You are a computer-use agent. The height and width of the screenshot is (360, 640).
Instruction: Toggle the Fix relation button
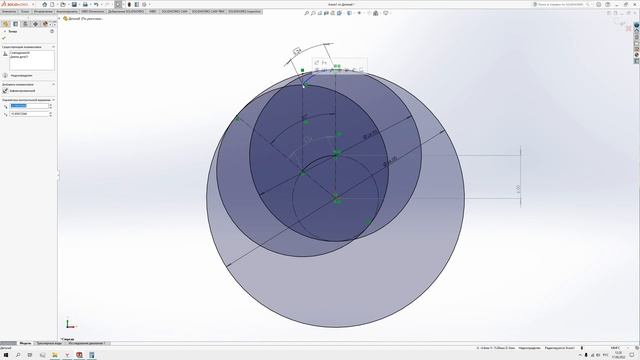click(x=5, y=91)
